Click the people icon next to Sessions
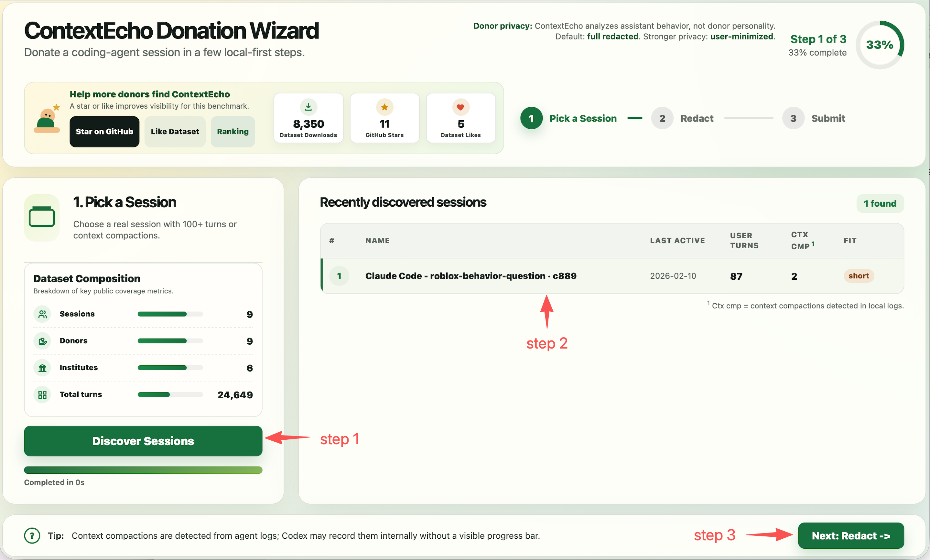 [42, 314]
